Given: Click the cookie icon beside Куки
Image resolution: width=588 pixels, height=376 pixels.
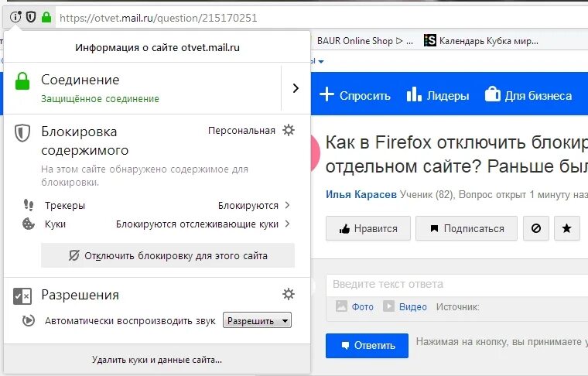Looking at the screenshot, I should (x=29, y=224).
